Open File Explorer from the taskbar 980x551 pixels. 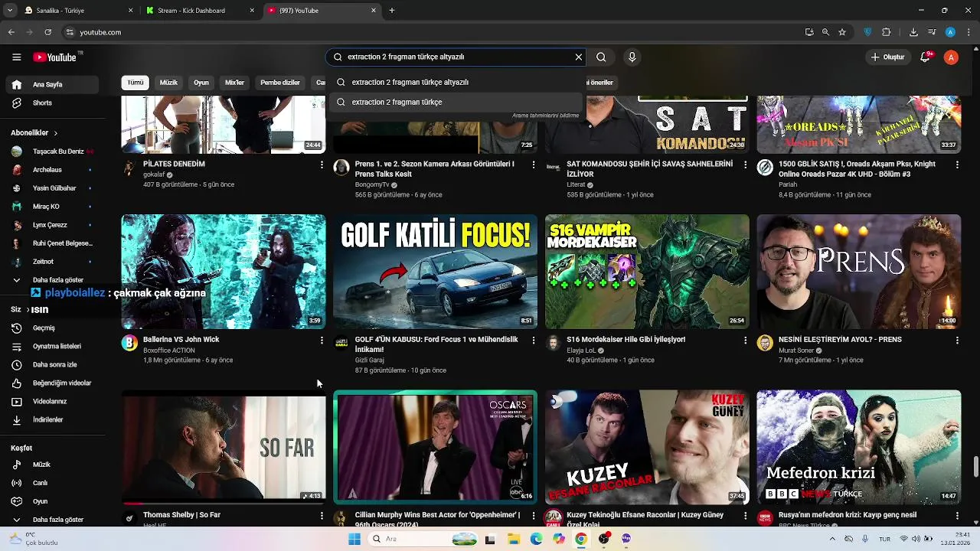click(514, 539)
